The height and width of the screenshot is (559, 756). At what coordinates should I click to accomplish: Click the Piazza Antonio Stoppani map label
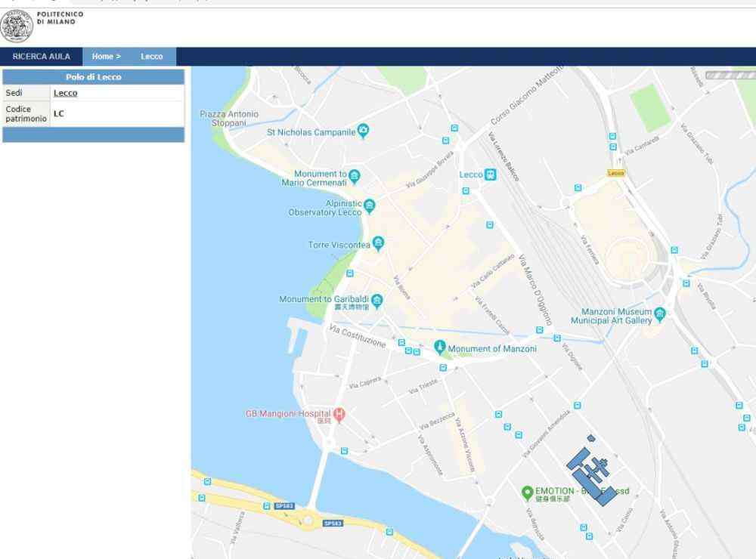pyautogui.click(x=229, y=119)
